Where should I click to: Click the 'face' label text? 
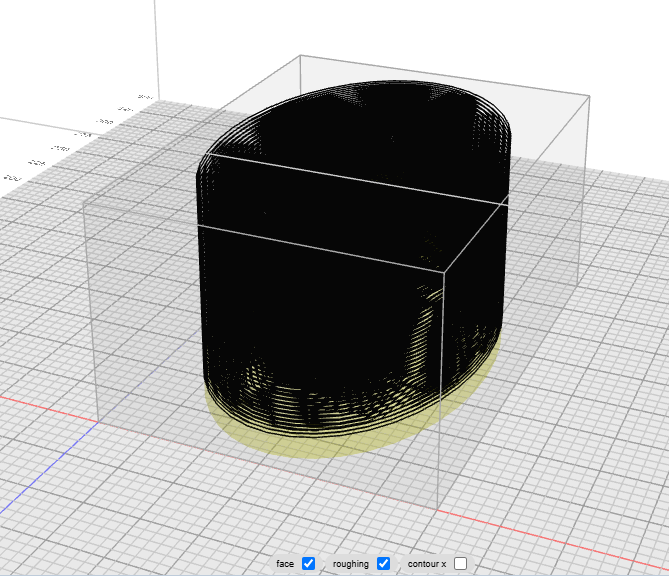click(x=285, y=564)
